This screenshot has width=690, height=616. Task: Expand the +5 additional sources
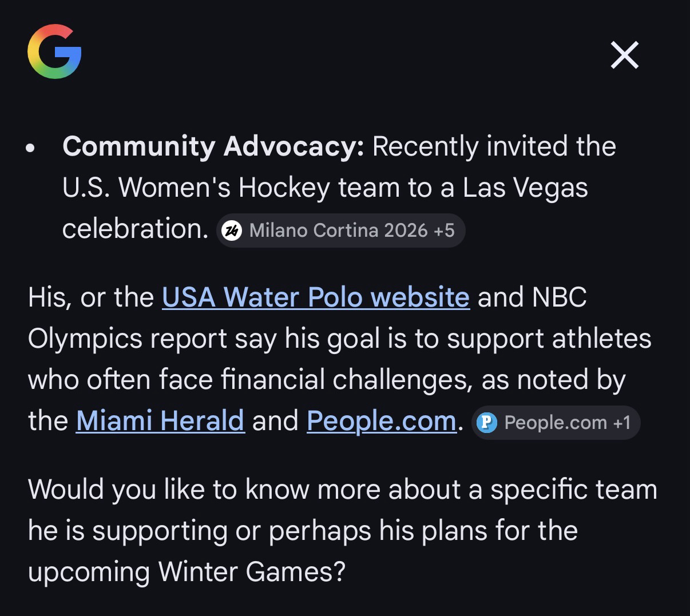coord(444,230)
